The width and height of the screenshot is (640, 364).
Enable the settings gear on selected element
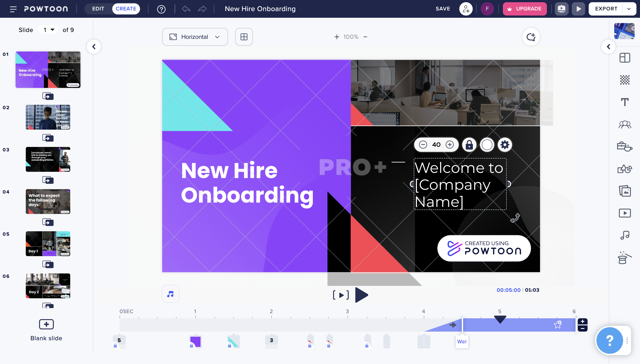(x=505, y=144)
